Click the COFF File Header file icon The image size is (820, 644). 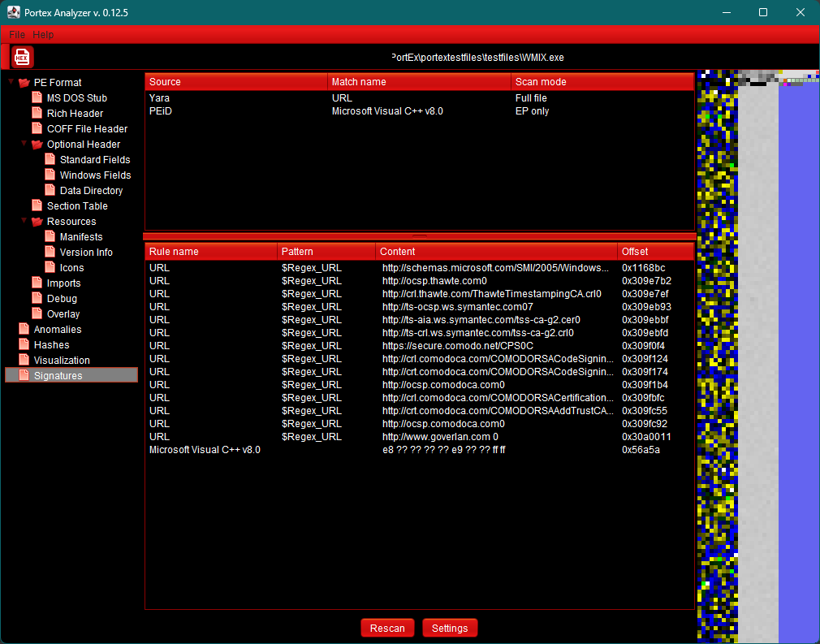pos(37,128)
